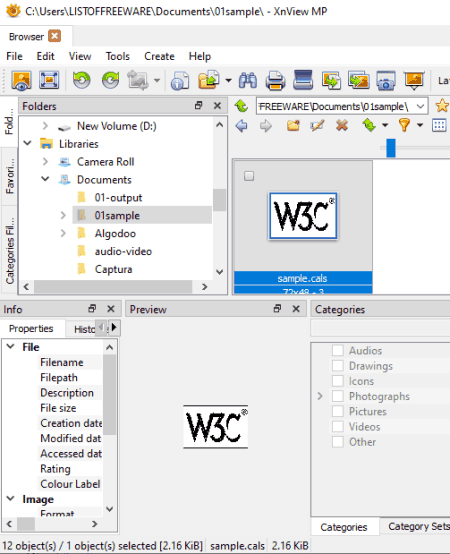Float the Info panel

[92, 309]
